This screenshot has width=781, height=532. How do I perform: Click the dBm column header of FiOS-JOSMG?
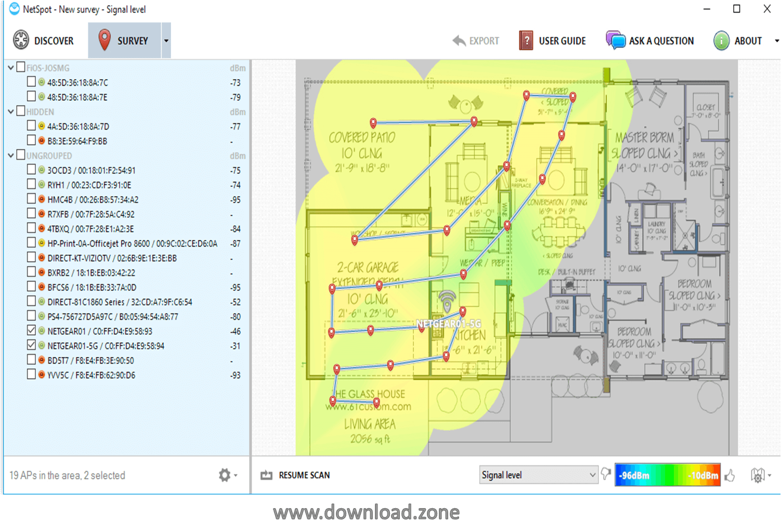(238, 68)
